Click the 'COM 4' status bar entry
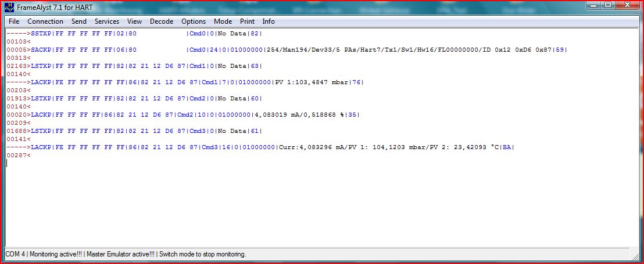 tap(15, 254)
